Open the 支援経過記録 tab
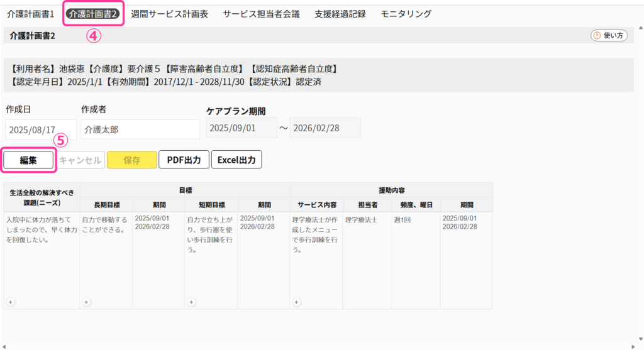 pyautogui.click(x=340, y=14)
